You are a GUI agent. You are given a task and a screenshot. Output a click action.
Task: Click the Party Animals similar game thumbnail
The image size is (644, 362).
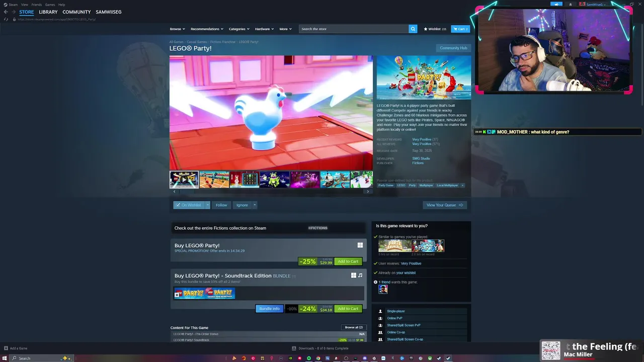[394, 246]
